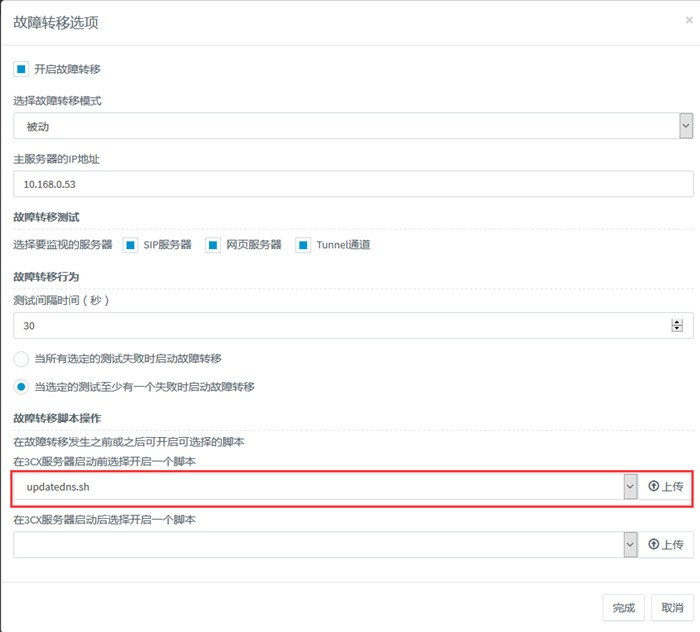Click the 测试间隔时间 field showing 30
Image resolution: width=700 pixels, height=632 pixels.
click(x=353, y=325)
